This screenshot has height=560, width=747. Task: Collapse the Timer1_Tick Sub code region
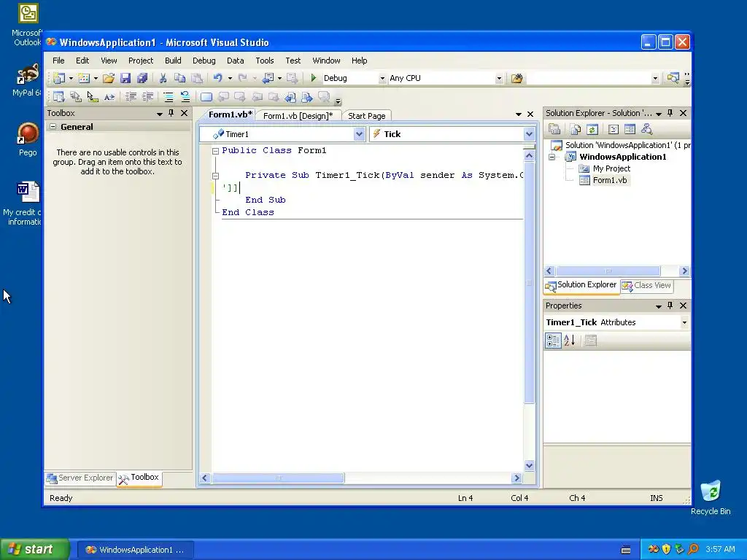pyautogui.click(x=215, y=176)
